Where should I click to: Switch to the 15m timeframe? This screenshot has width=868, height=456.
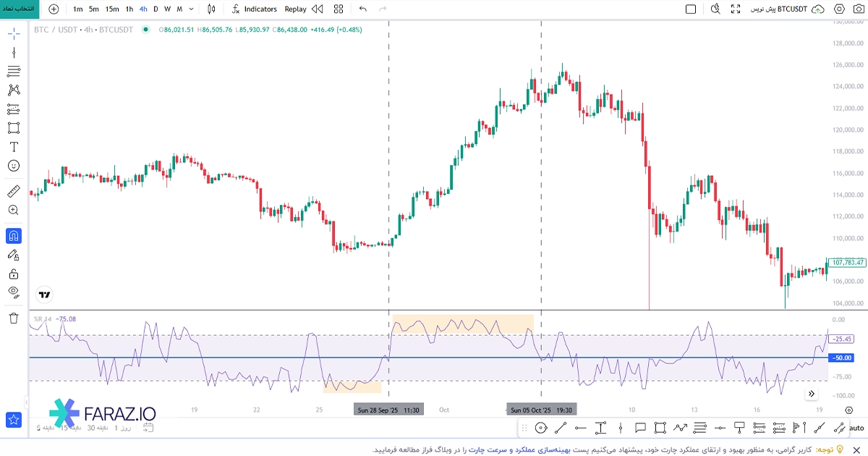[112, 9]
